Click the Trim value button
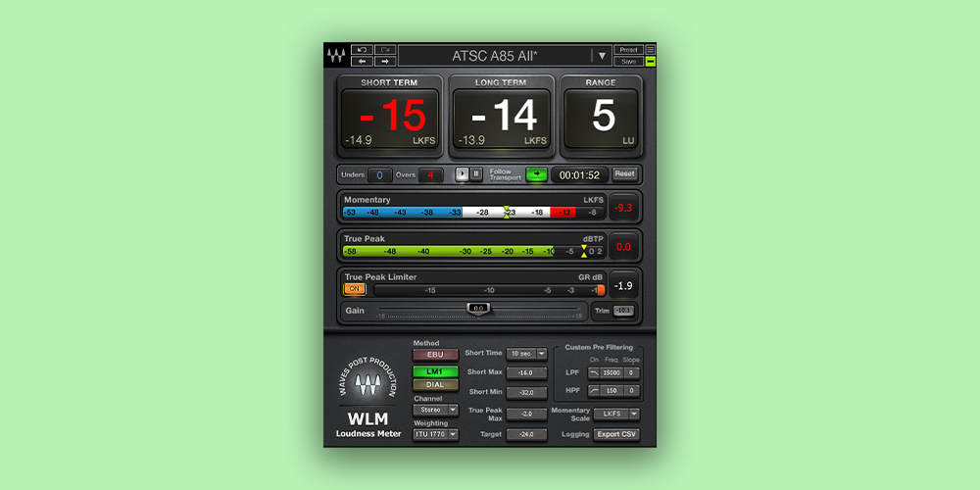The height and width of the screenshot is (490, 980). (x=623, y=311)
